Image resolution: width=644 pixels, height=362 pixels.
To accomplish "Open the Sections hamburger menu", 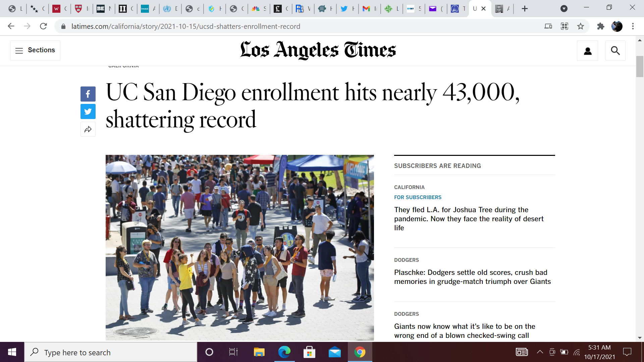I will coord(35,50).
